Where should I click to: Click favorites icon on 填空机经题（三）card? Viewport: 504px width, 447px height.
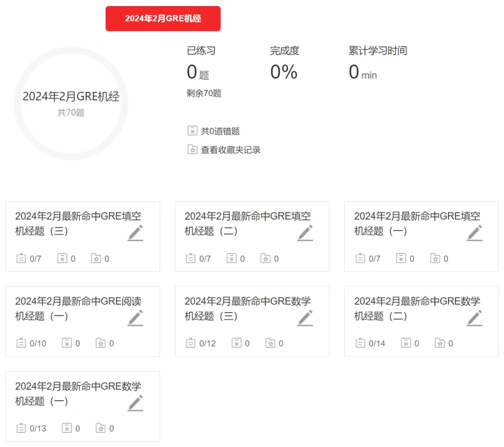(x=96, y=258)
